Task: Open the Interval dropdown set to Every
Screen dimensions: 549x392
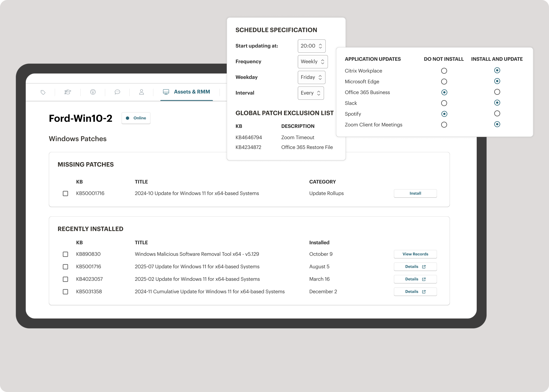Action: coord(311,93)
